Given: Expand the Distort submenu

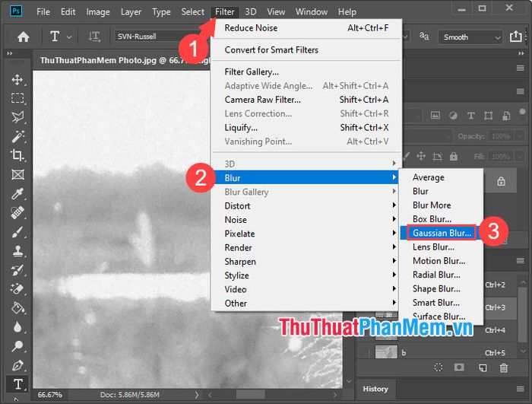Looking at the screenshot, I should (304, 205).
